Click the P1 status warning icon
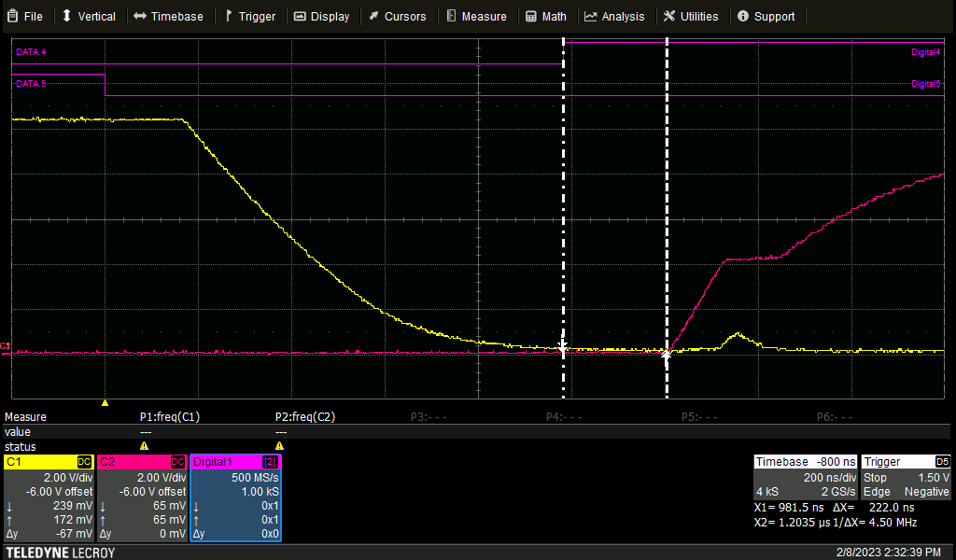Viewport: 956px width, 560px height. [x=144, y=446]
